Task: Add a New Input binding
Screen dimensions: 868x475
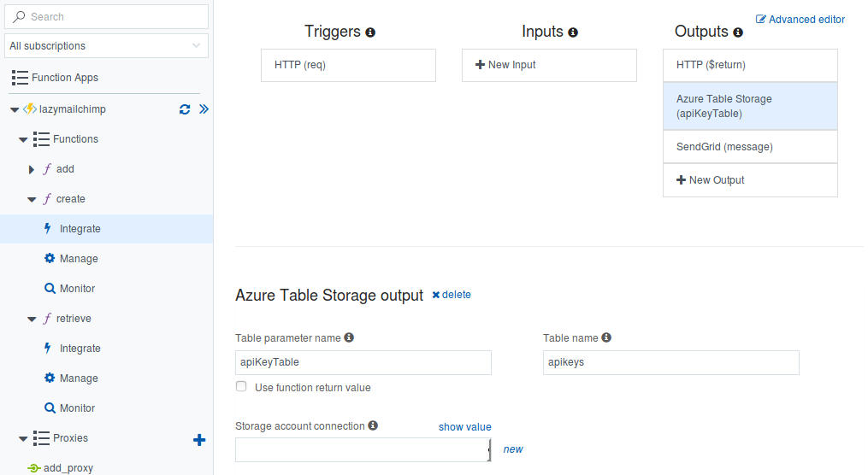Action: [549, 65]
